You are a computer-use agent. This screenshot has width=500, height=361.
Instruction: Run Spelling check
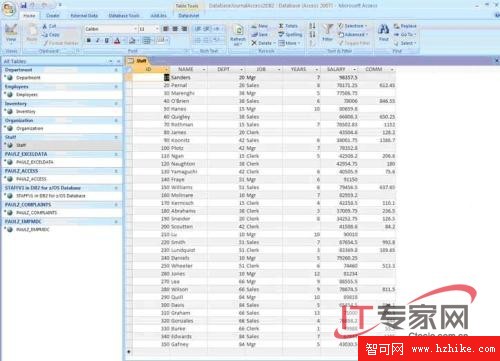pyautogui.click(x=290, y=34)
